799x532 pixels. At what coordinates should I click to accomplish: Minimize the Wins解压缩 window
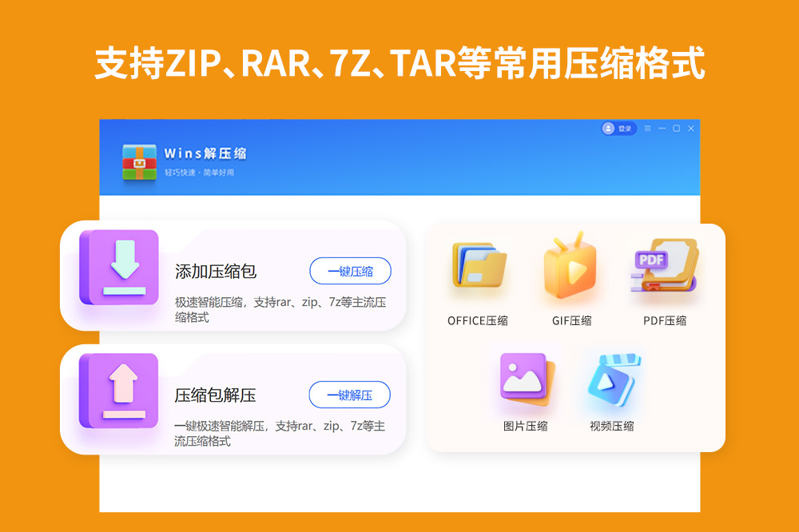(662, 129)
